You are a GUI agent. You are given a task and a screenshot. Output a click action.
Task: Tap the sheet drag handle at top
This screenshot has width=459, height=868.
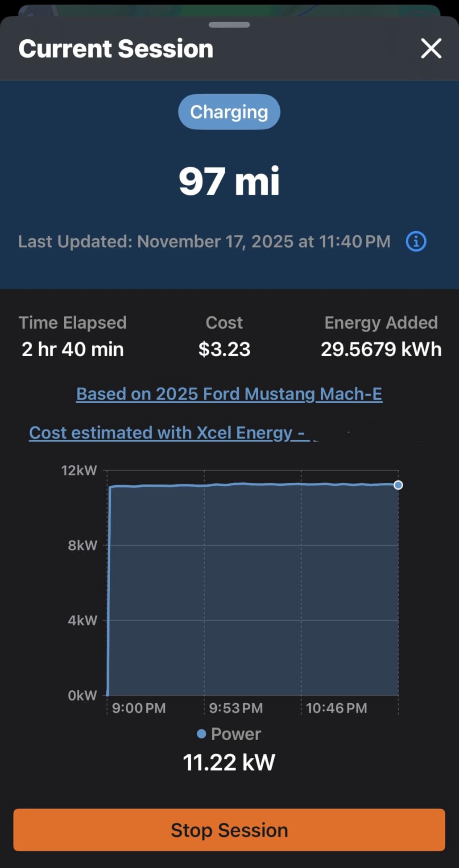[229, 25]
